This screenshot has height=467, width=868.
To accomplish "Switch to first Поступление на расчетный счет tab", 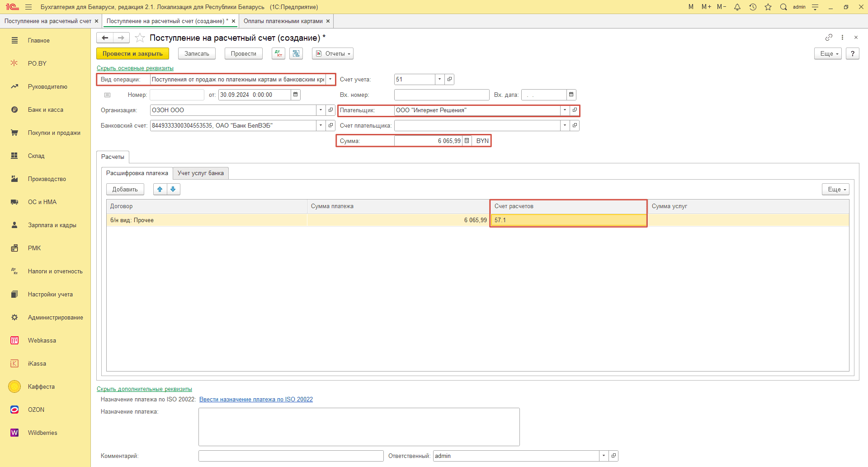I will 48,21.
